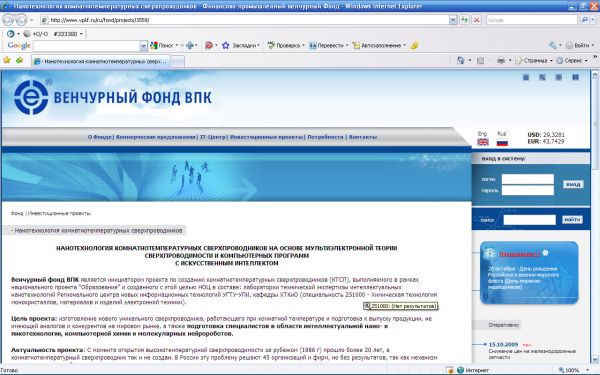
Task: Click the vertical page scrollbar down arrow
Action: [595, 359]
